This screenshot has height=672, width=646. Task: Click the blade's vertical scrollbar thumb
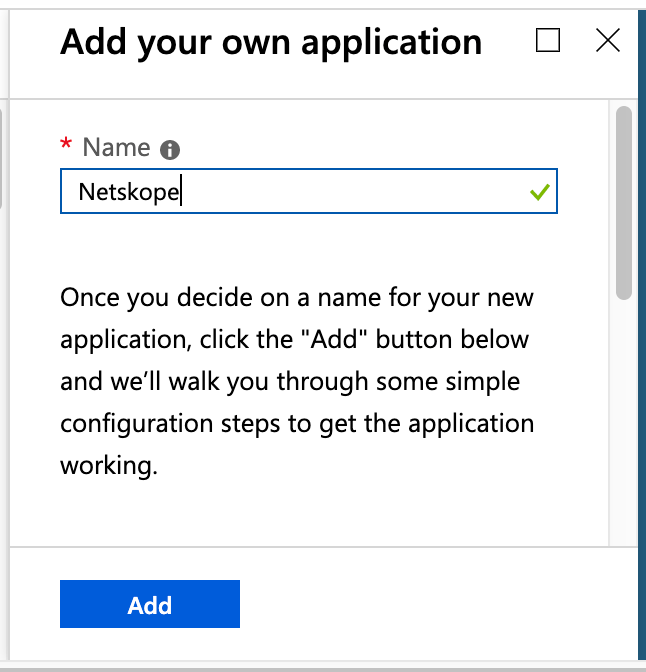pyautogui.click(x=624, y=203)
